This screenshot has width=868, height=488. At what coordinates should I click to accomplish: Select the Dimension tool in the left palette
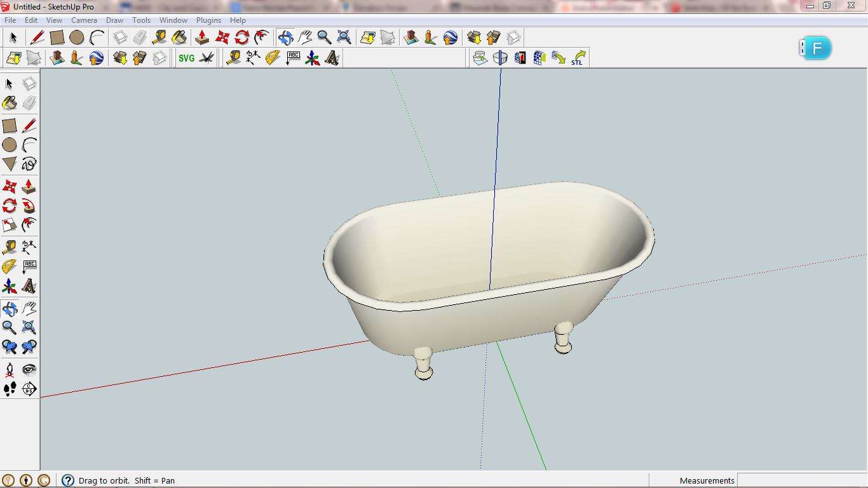(29, 248)
